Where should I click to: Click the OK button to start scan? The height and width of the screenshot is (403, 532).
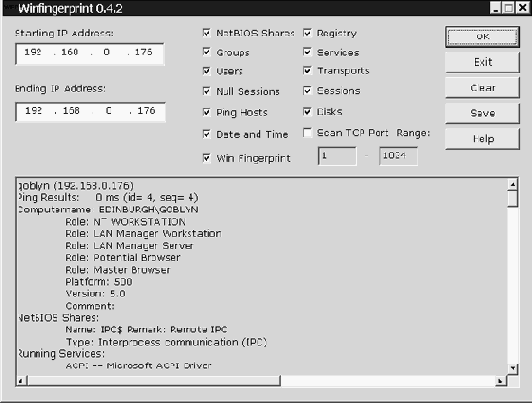pyautogui.click(x=482, y=37)
